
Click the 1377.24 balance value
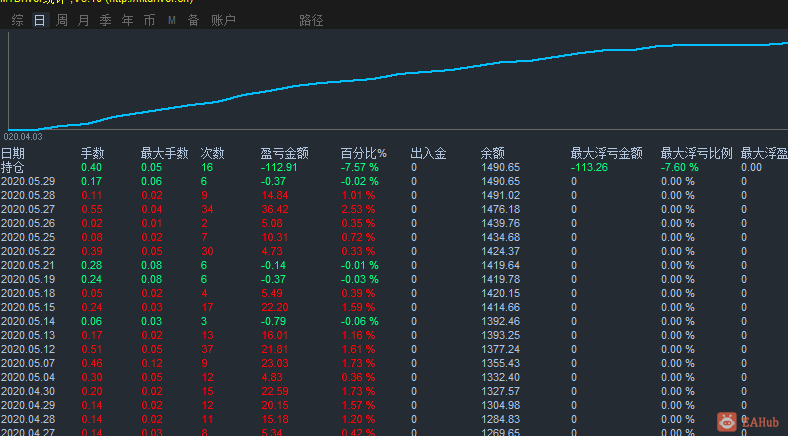(x=500, y=350)
